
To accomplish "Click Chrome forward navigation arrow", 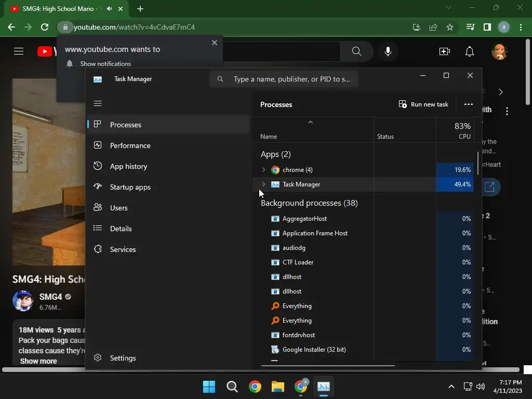I will coord(28,27).
